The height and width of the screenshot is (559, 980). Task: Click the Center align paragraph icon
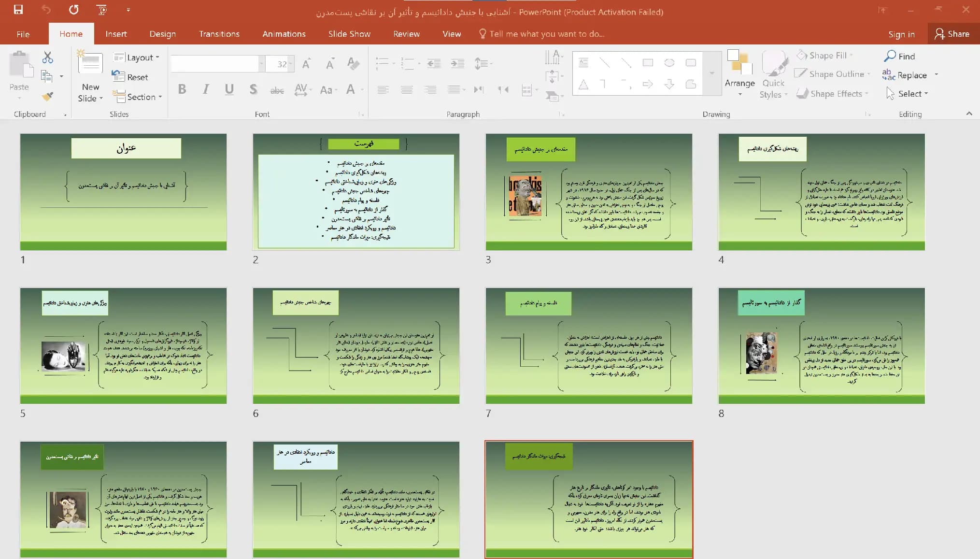click(407, 89)
